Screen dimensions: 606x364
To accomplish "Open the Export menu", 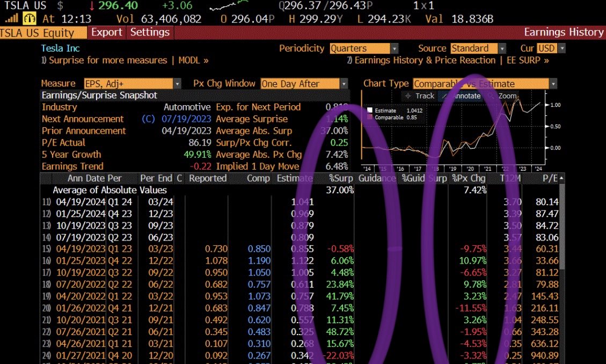I will (x=107, y=32).
